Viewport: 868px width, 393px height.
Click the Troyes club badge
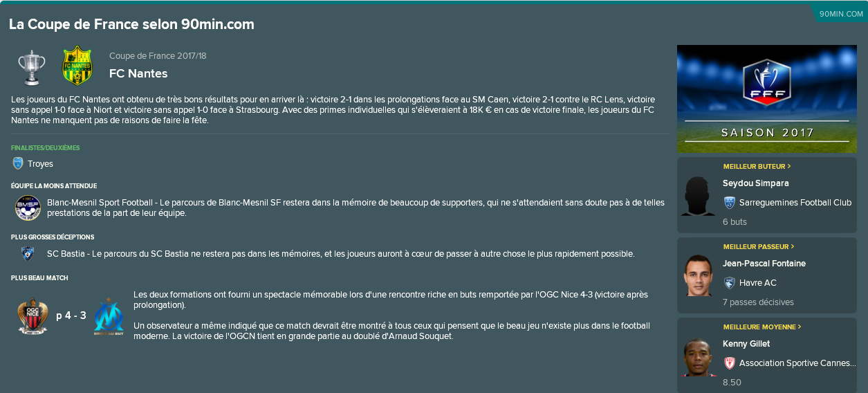[18, 164]
